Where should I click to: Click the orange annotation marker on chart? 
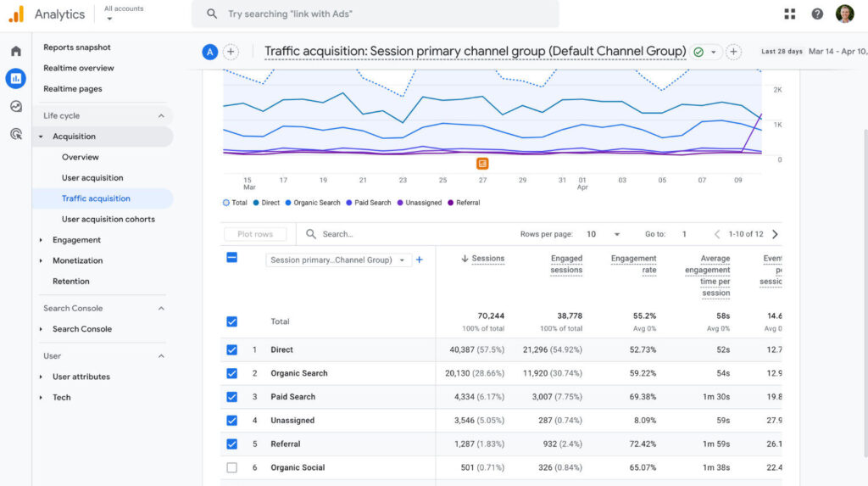coord(482,164)
